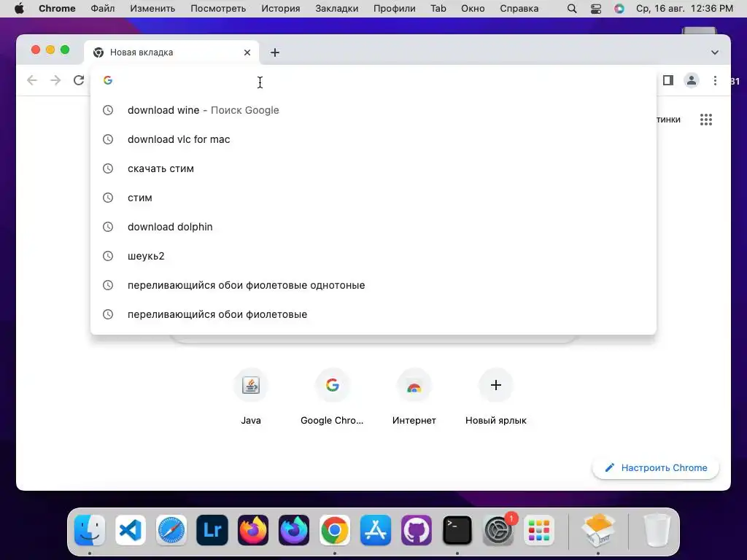
Task: Reload the page
Action: (79, 80)
